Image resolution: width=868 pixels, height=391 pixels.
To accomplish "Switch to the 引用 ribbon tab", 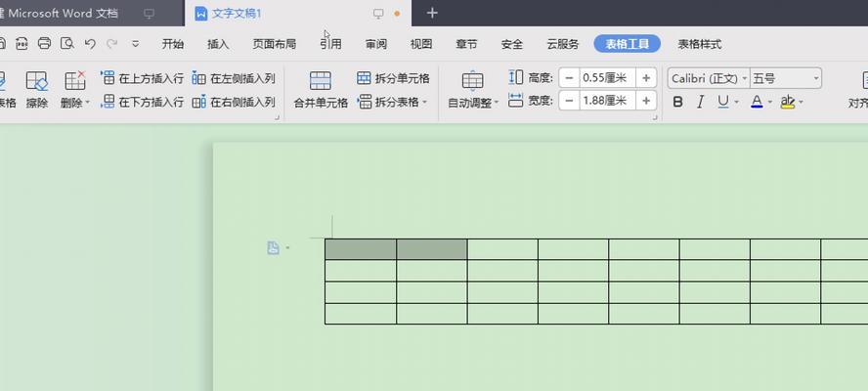I will [x=330, y=44].
